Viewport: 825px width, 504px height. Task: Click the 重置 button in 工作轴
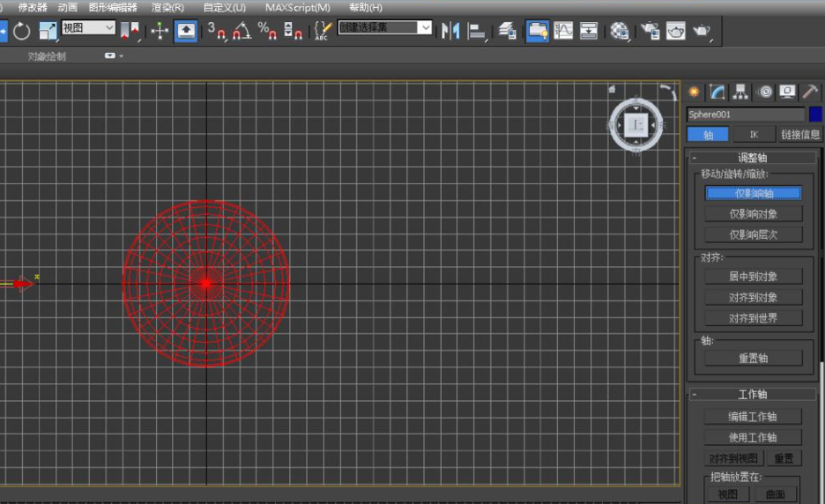click(784, 458)
